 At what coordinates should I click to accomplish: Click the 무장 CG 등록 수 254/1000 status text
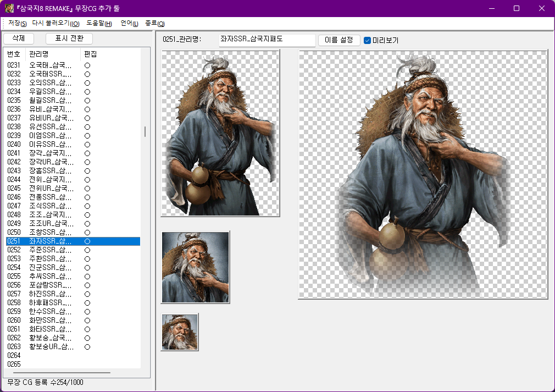45,383
